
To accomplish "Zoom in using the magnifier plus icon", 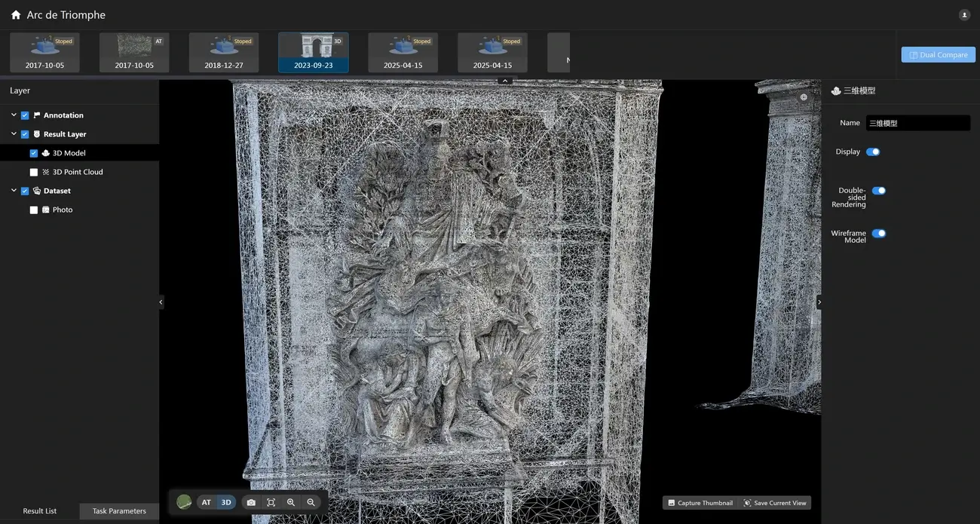I will pyautogui.click(x=291, y=502).
